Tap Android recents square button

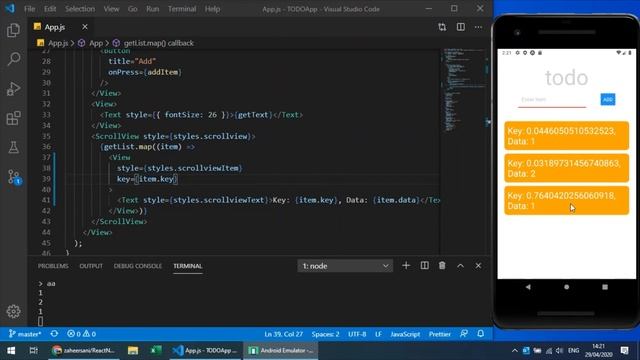click(605, 287)
